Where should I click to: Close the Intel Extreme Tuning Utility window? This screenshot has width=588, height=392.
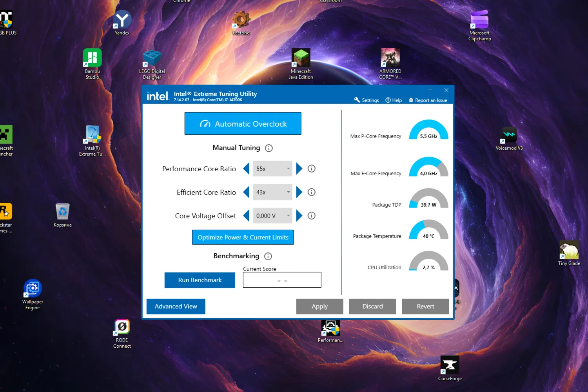446,90
